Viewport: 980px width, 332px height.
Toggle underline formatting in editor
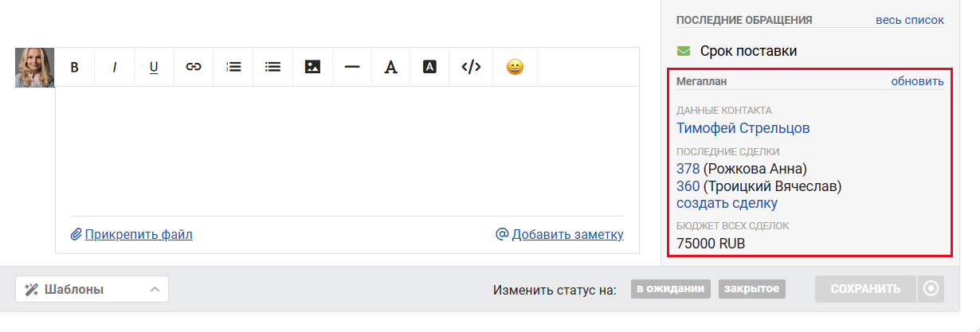tap(154, 67)
